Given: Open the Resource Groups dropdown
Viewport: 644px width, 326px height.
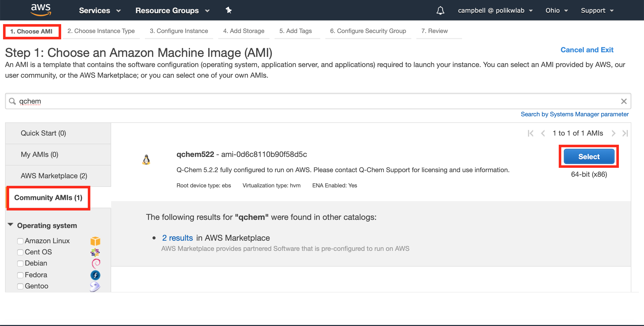Looking at the screenshot, I should point(173,10).
